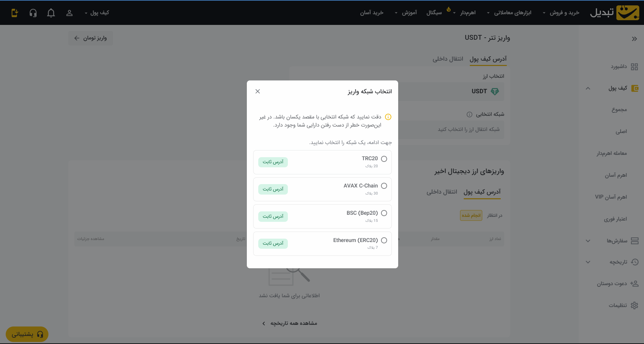Image resolution: width=644 pixels, height=344 pixels.
Task: Expand the تاریخچه history section chevron
Action: (x=588, y=262)
